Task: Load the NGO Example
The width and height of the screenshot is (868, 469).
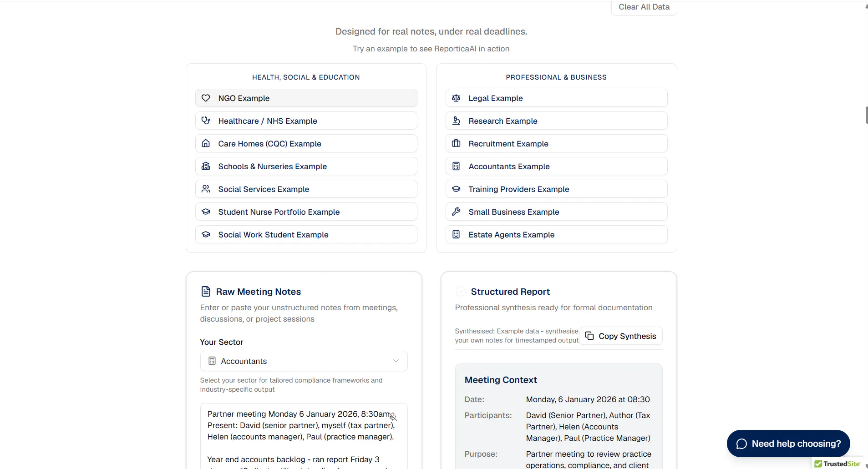Action: point(306,98)
